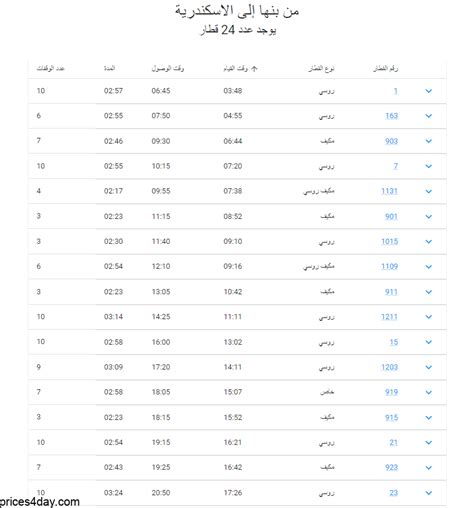
Task: Expand chevron beside train 919
Action: coord(428,392)
